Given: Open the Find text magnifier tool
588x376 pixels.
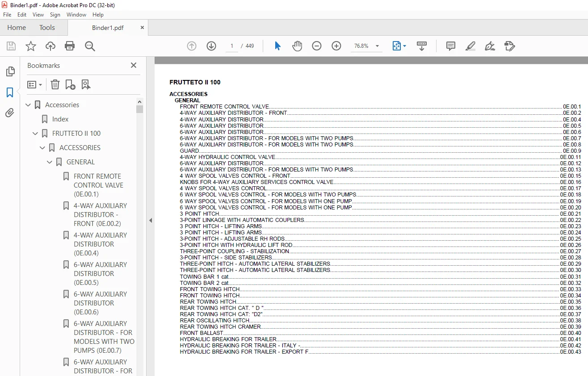Looking at the screenshot, I should click(90, 46).
